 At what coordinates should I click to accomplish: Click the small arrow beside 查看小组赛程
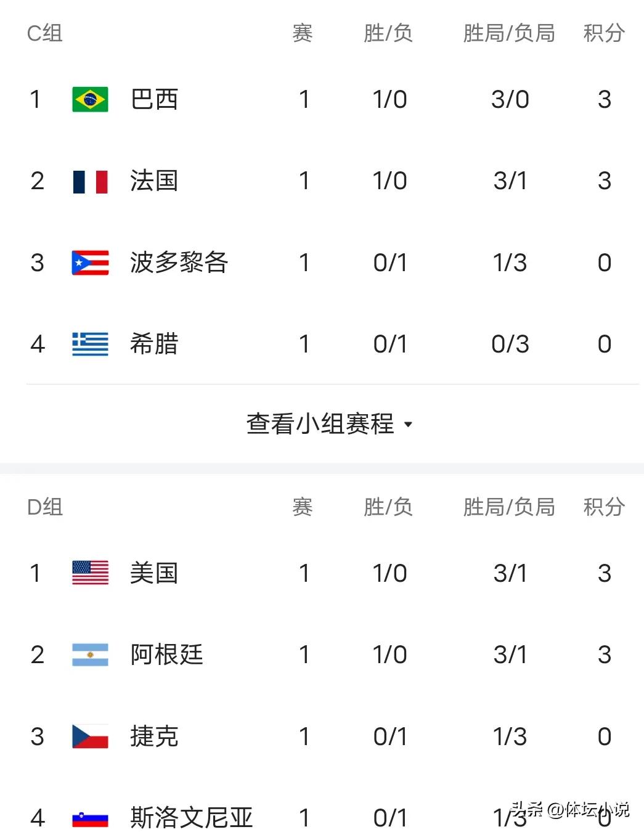[407, 425]
